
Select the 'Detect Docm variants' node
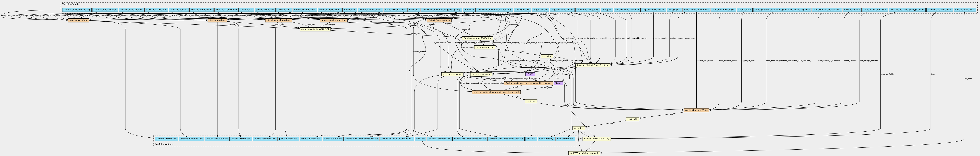pos(439,20)
